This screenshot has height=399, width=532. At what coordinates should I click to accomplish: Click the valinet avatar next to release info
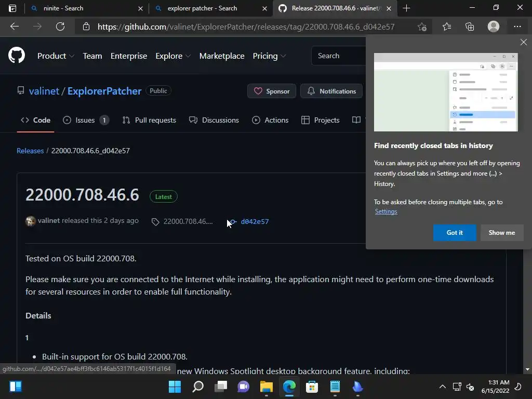31,221
